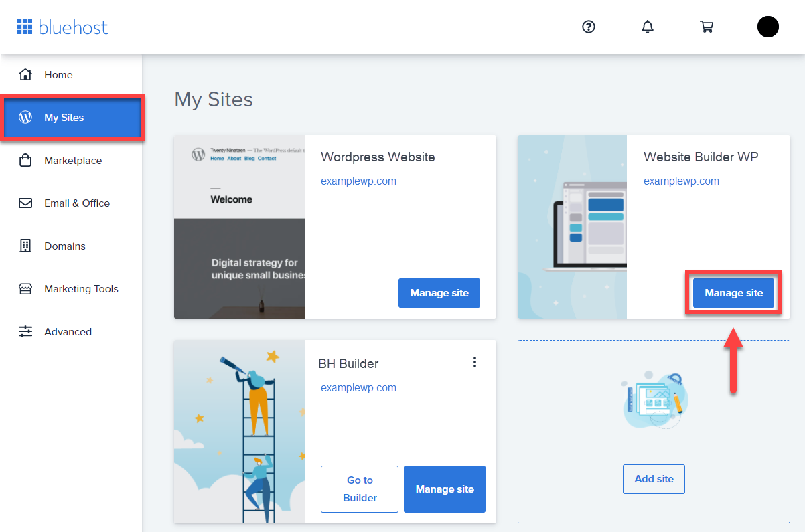Viewport: 805px width, 532px height.
Task: Click Manage site for BH Builder
Action: point(445,489)
